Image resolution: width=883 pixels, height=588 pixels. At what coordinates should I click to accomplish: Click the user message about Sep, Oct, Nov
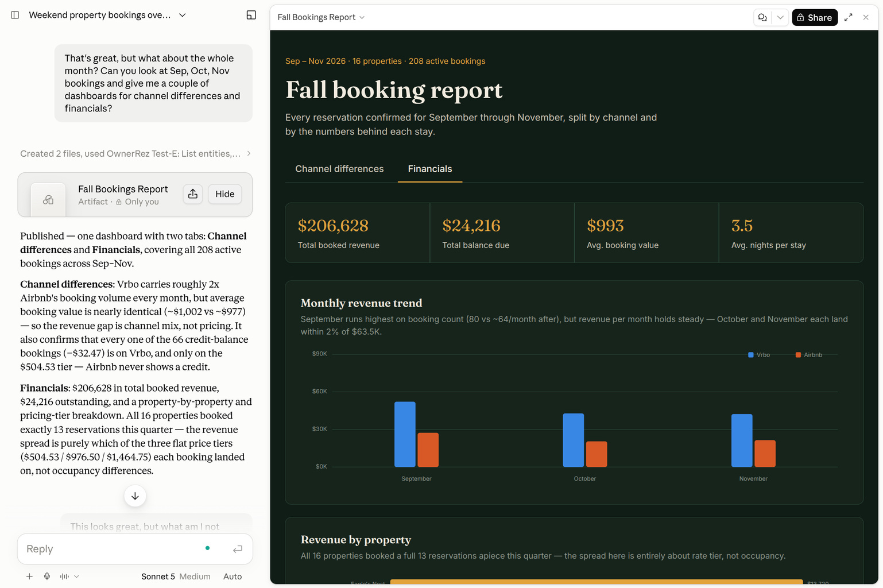point(153,83)
